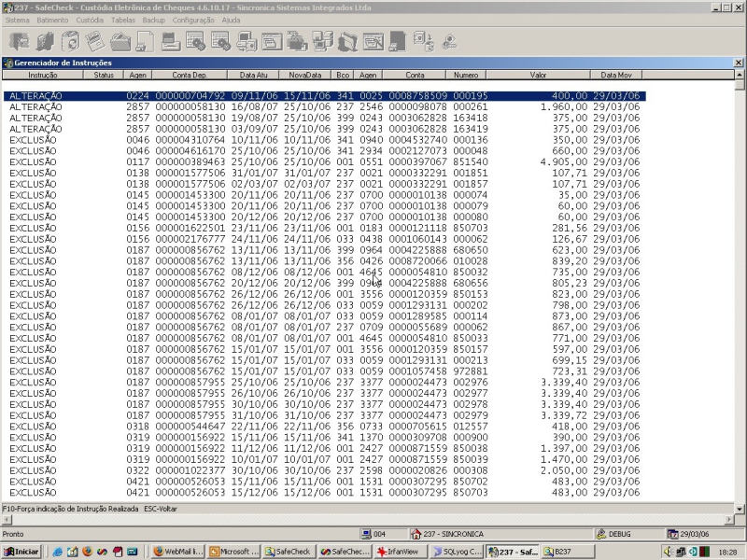
Task: Close the Gerenciador de Instruções panel
Action: (x=738, y=63)
